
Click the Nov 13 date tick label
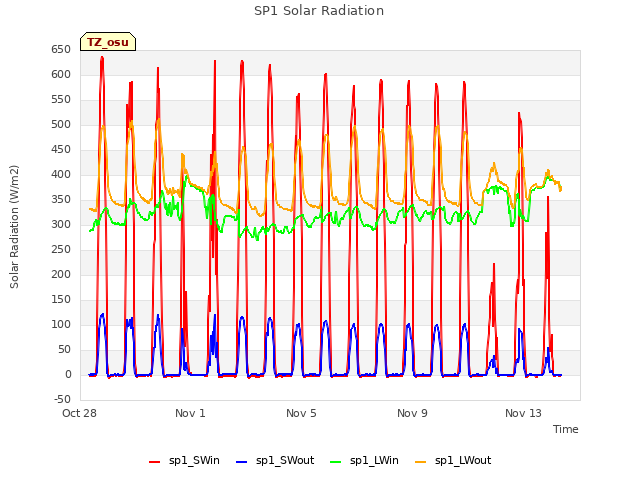[523, 413]
